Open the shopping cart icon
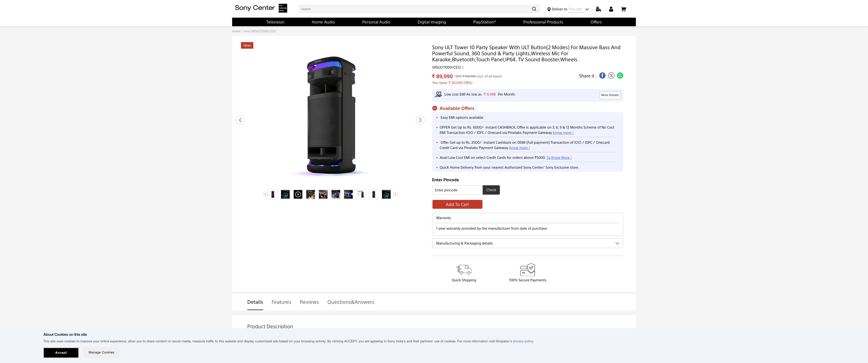Screen dimensions: 868x363 tap(624, 9)
